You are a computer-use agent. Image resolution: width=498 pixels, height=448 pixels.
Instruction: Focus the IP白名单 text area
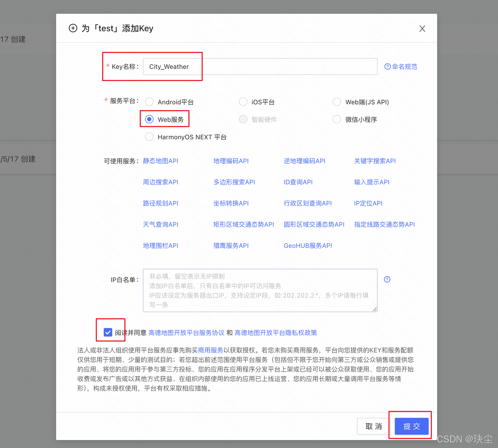point(260,290)
